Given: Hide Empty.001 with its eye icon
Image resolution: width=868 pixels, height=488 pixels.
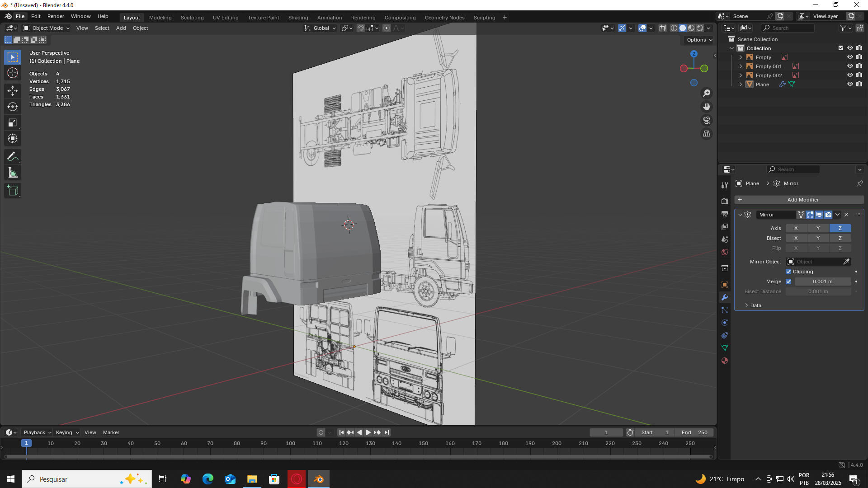Looking at the screenshot, I should tap(849, 66).
